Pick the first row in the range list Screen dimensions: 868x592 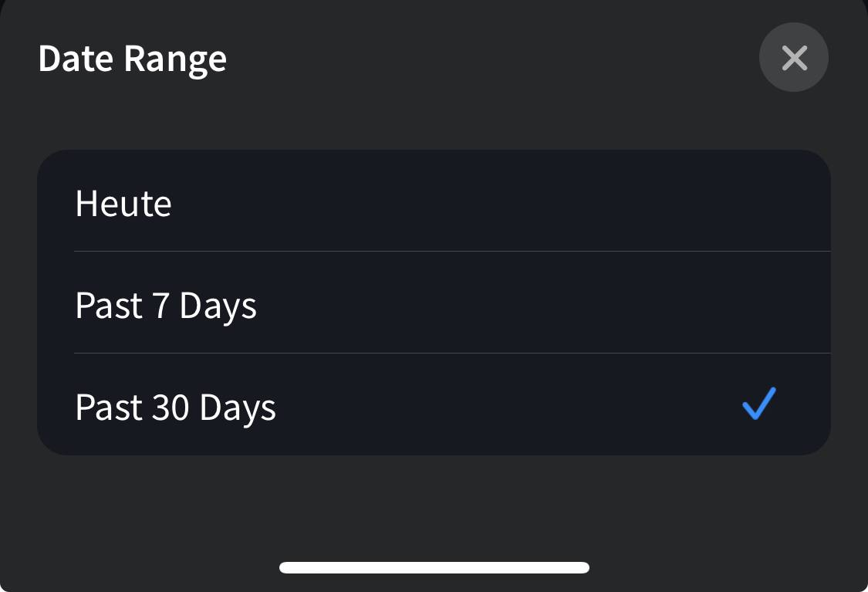point(433,202)
